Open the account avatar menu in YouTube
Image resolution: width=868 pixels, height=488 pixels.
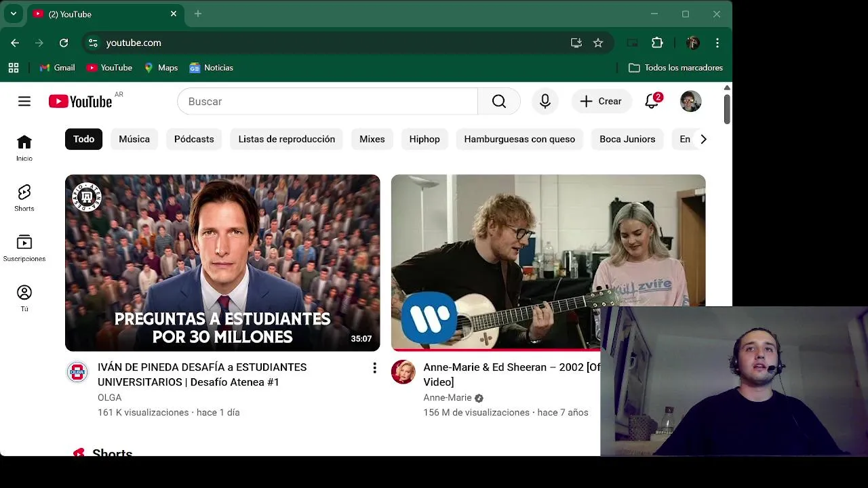[x=690, y=101]
